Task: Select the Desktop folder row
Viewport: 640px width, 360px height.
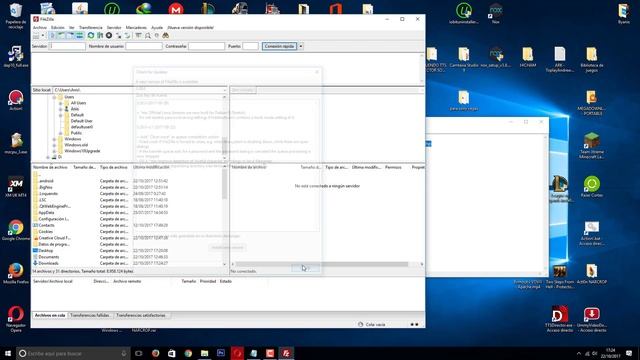Action: [x=127, y=251]
